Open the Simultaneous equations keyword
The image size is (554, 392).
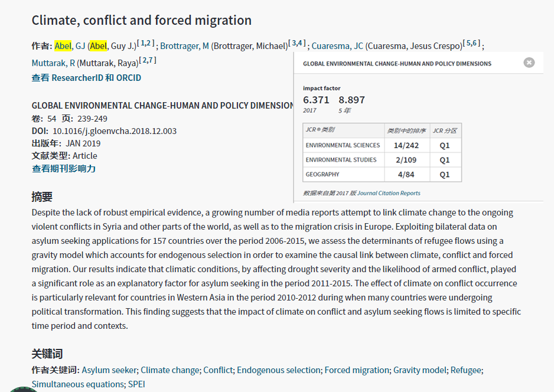(x=78, y=384)
